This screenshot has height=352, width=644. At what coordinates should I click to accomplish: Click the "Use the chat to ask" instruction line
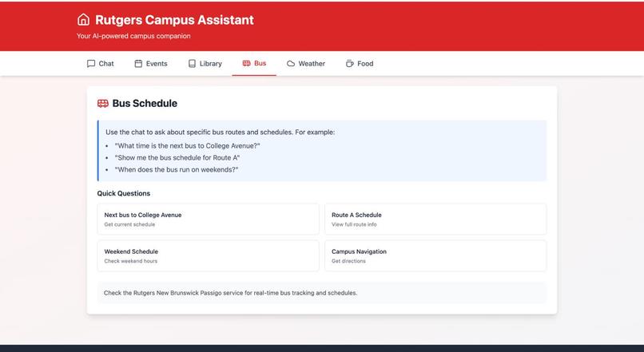pos(221,132)
